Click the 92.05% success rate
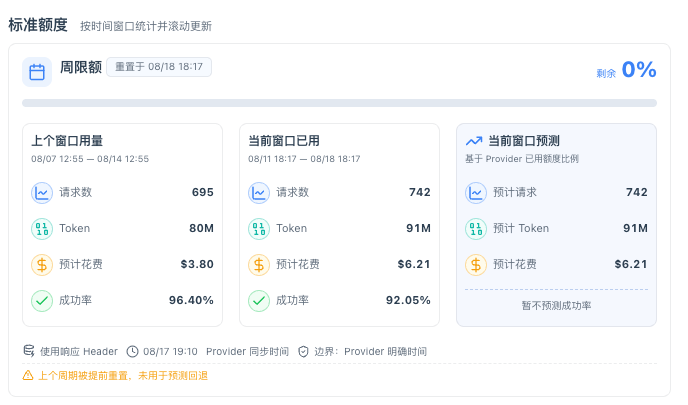688x405 pixels. click(408, 300)
